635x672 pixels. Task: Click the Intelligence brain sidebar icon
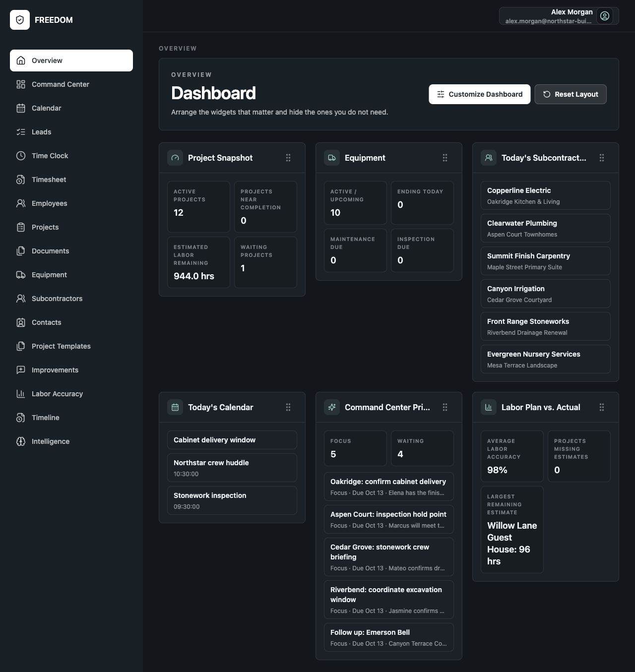[x=21, y=441]
